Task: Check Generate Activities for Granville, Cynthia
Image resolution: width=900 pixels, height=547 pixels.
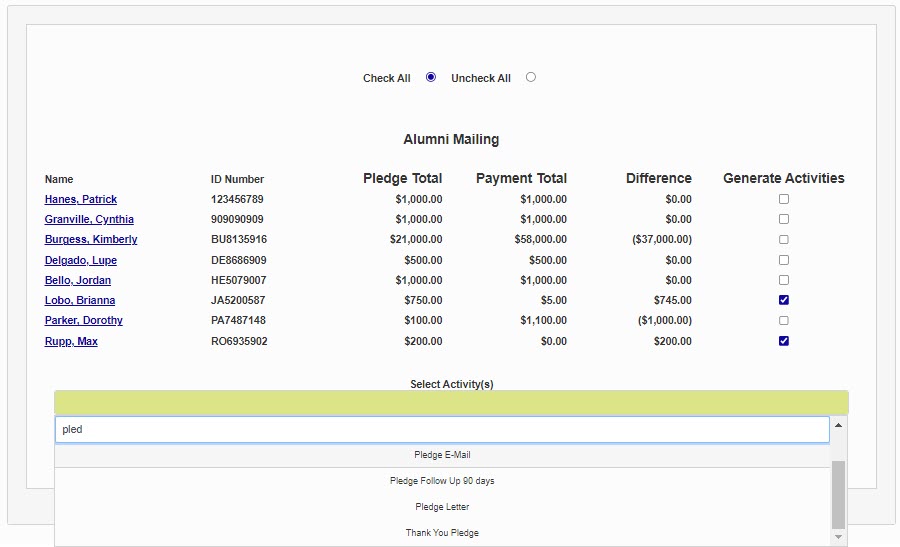Action: point(784,219)
